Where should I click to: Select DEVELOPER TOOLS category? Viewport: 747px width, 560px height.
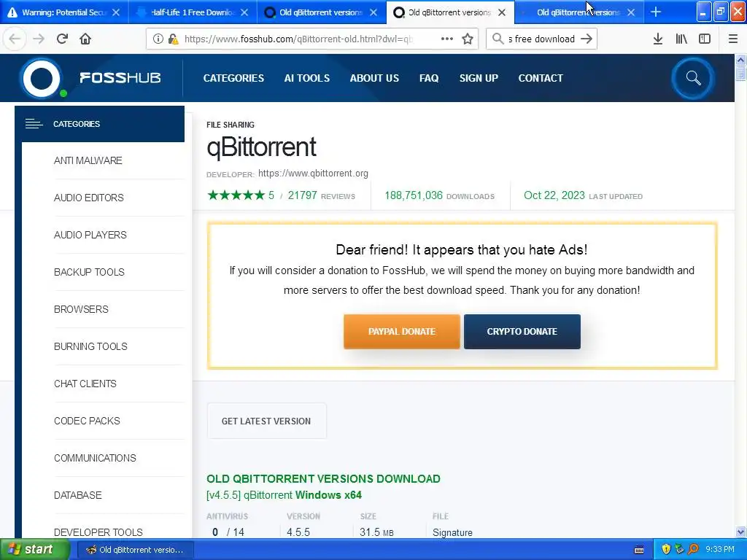(98, 532)
